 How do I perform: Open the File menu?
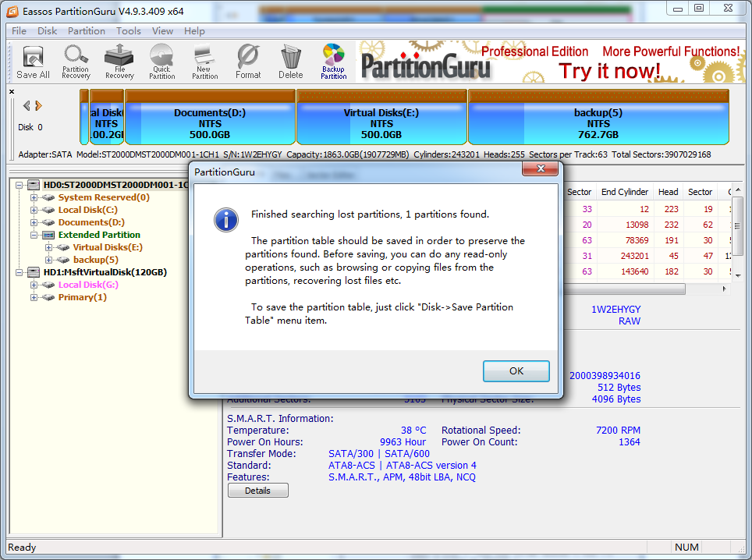click(20, 30)
